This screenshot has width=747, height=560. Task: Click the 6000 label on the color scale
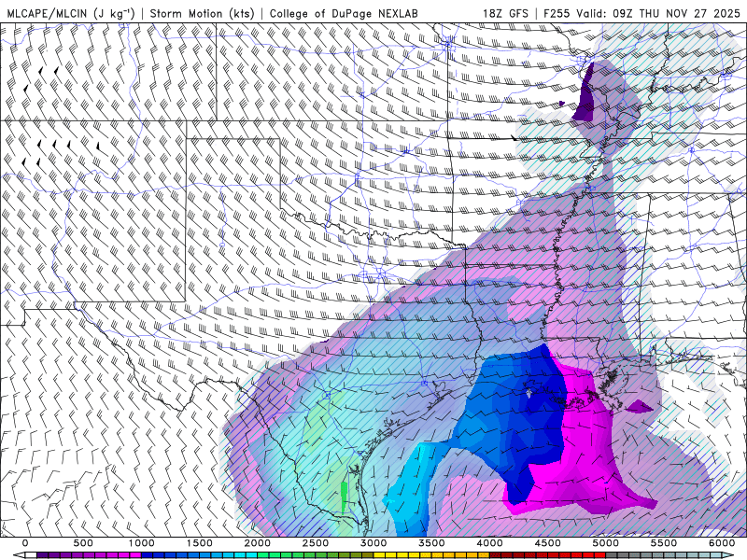pyautogui.click(x=722, y=543)
